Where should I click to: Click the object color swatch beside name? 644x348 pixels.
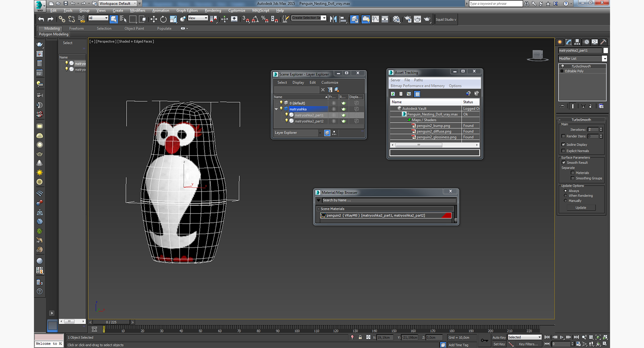coord(606,50)
